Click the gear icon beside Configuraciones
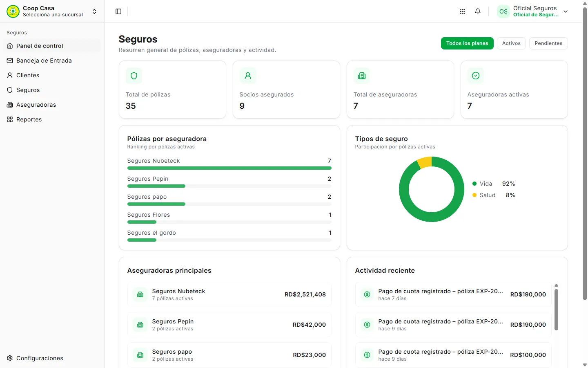The height and width of the screenshot is (368, 588). pos(10,358)
